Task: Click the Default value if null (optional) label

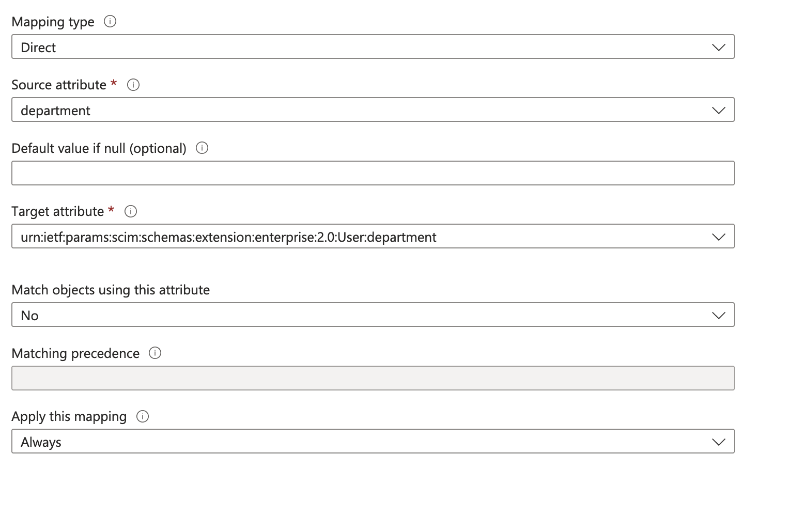Action: 99,148
